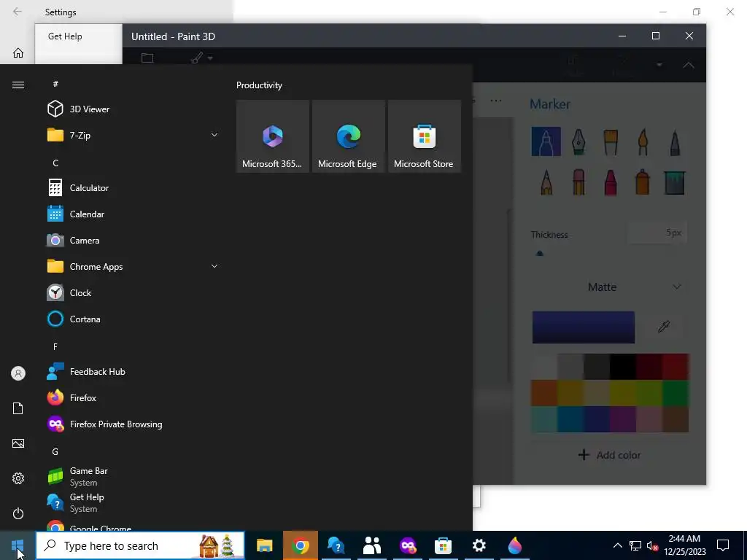Switch to Paint 3D on the taskbar

[x=514, y=545]
